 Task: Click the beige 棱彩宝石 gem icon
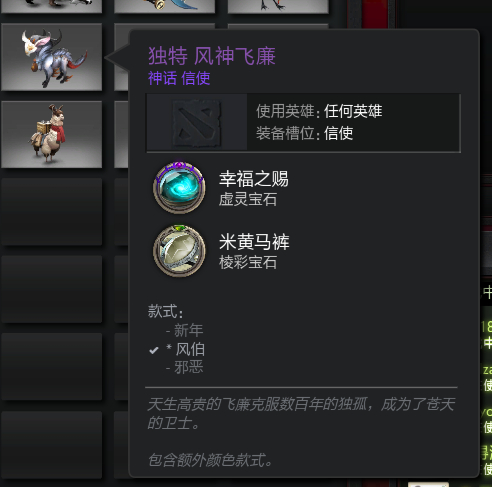tap(179, 251)
